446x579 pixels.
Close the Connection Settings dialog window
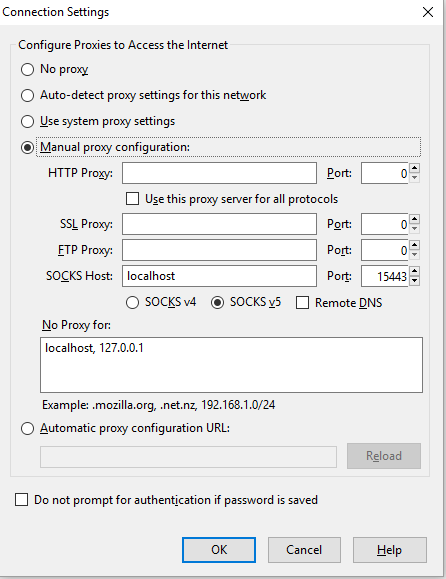(428, 12)
